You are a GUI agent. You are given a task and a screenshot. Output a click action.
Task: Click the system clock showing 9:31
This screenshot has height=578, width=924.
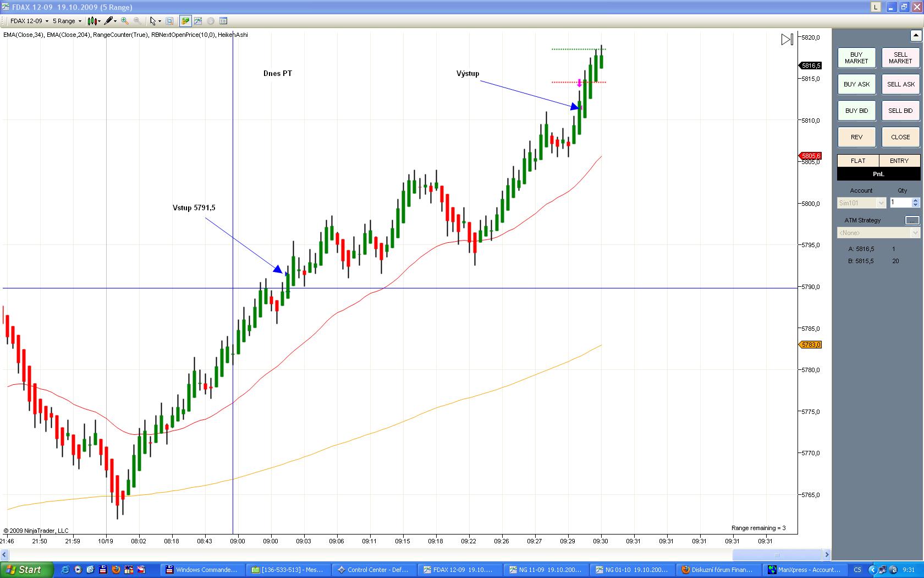pos(909,570)
